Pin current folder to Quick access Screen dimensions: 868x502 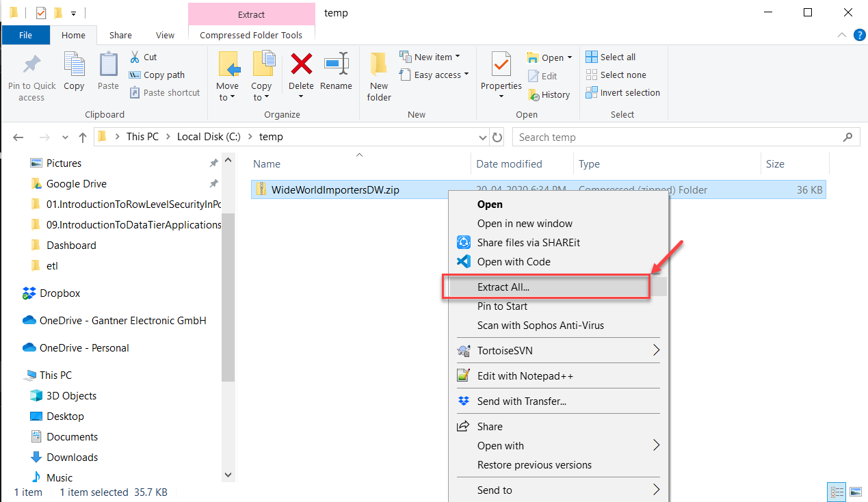[31, 75]
